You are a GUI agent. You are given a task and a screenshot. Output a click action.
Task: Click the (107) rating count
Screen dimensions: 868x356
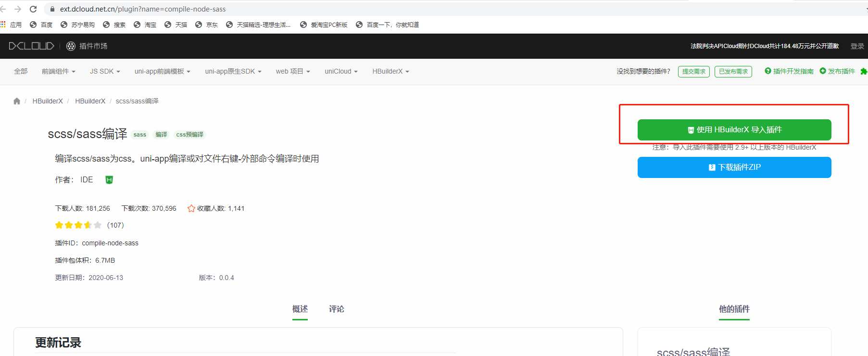pos(115,225)
